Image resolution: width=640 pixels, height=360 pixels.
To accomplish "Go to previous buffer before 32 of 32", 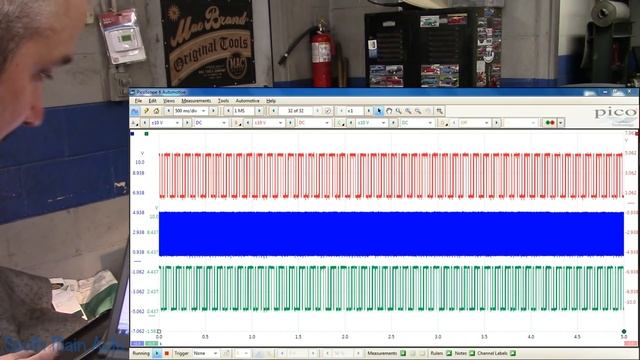I will coord(274,111).
